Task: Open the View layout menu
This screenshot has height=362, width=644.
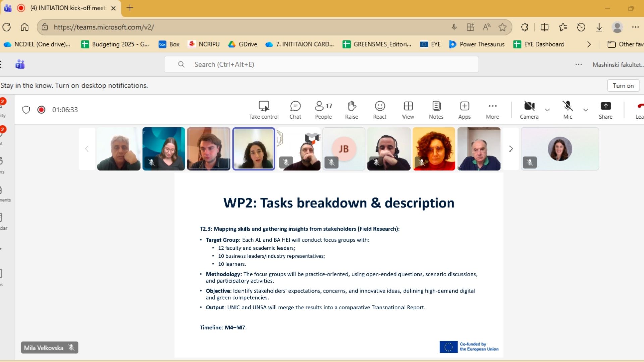Action: pyautogui.click(x=408, y=110)
